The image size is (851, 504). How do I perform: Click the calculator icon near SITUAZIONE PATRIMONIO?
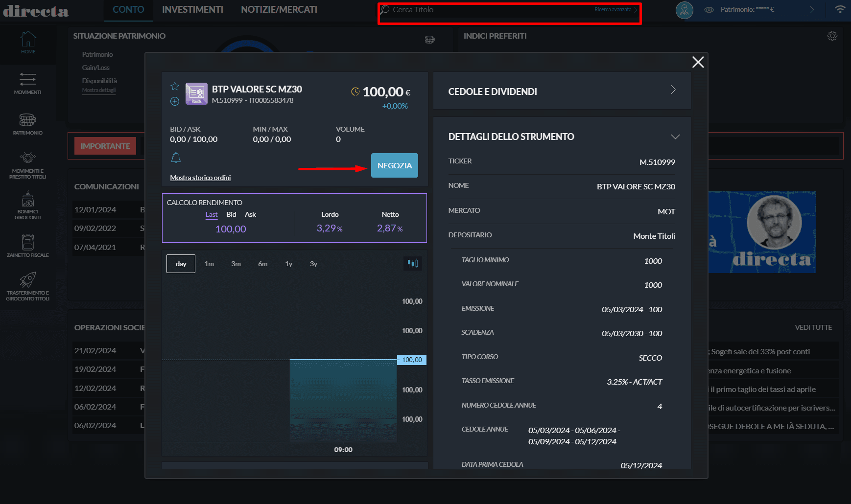click(x=430, y=40)
